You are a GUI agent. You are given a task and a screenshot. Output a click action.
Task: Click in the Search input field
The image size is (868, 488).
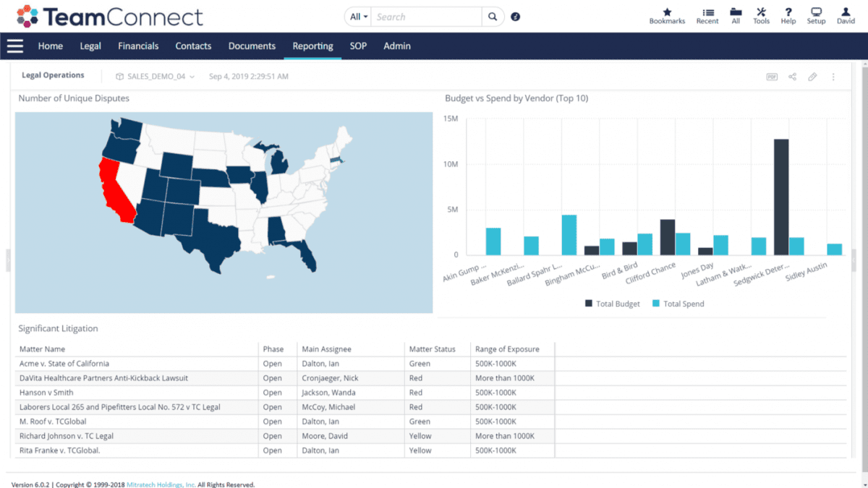click(427, 17)
